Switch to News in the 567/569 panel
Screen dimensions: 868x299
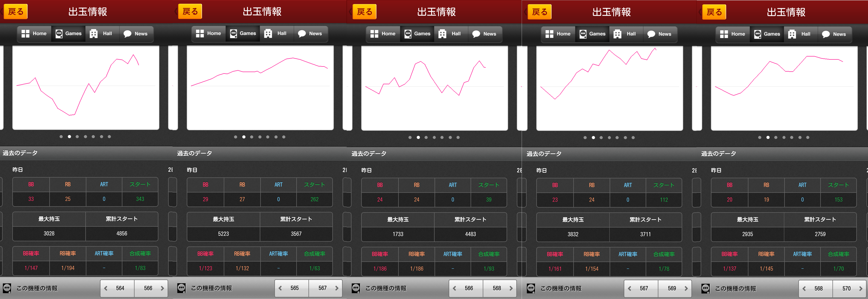660,34
